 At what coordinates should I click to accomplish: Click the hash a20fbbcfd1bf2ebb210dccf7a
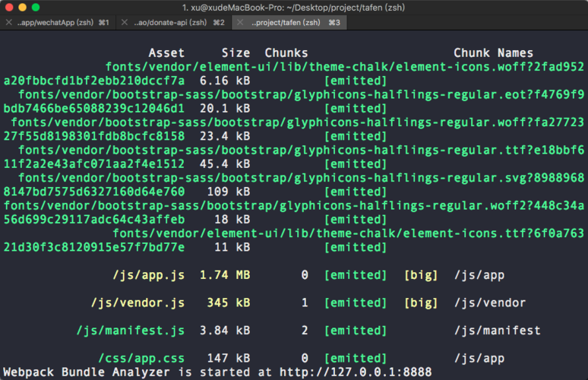(94, 81)
